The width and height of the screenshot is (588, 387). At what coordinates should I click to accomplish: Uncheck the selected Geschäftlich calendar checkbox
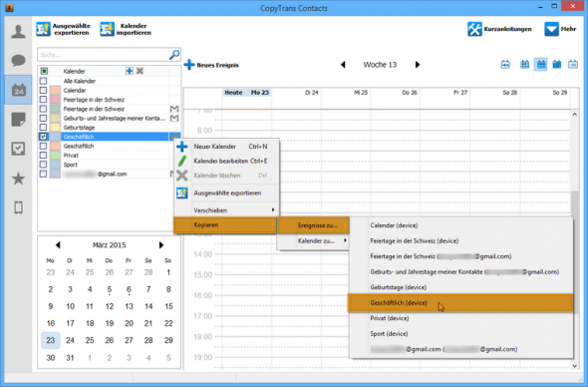(x=44, y=137)
